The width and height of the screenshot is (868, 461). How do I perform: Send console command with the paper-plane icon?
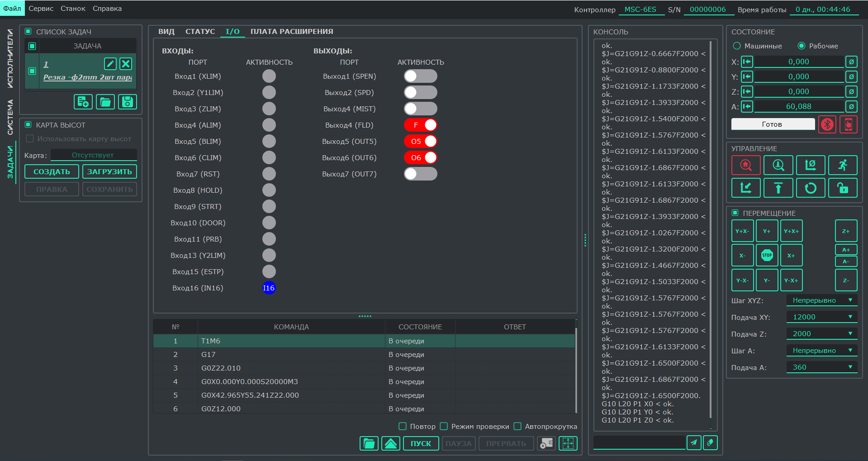[694, 443]
